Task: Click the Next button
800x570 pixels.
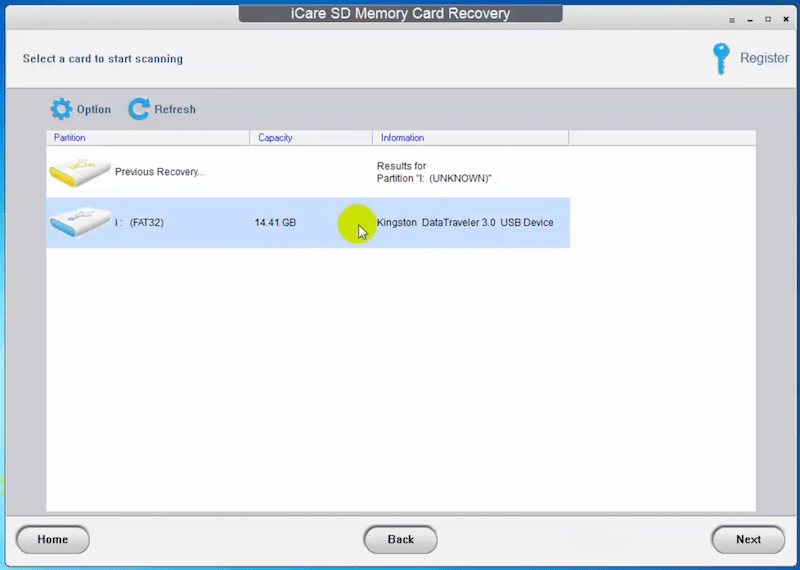Action: click(x=748, y=539)
